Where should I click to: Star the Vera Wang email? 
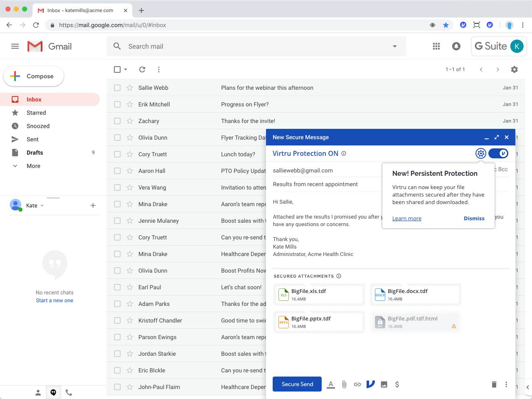click(x=130, y=187)
